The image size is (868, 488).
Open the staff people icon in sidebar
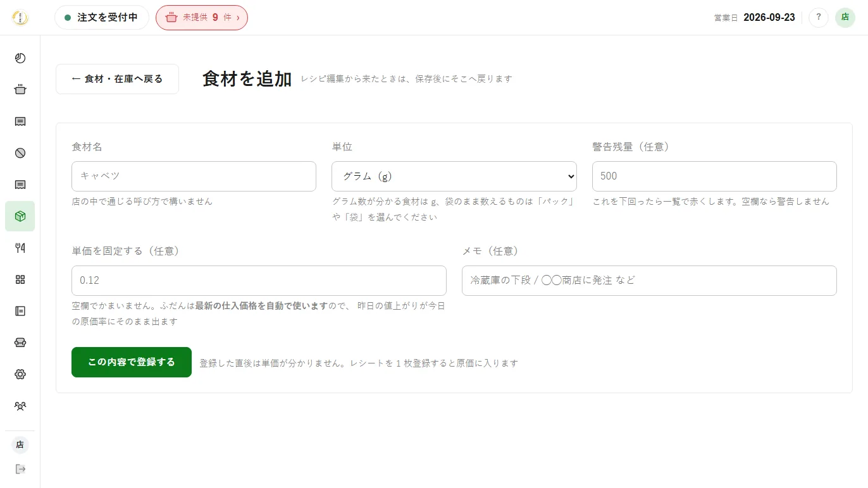[x=20, y=406]
